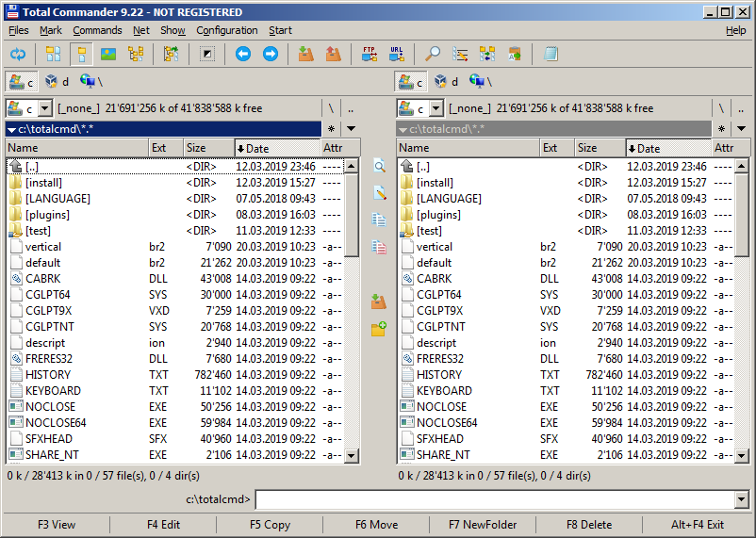
Task: Open the command line history dropdown
Action: coord(742,499)
